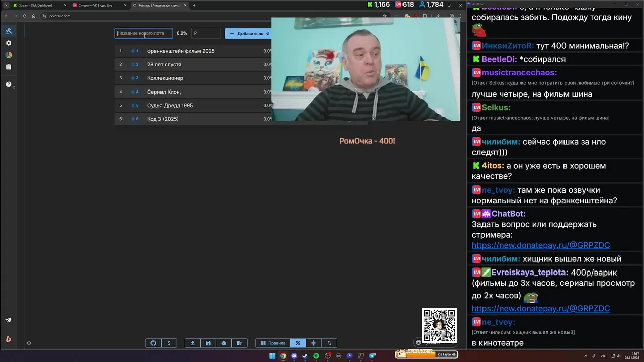Open the tab search dropdown arrow
Image resolution: width=644 pixels, height=362 pixels.
coord(6,5)
